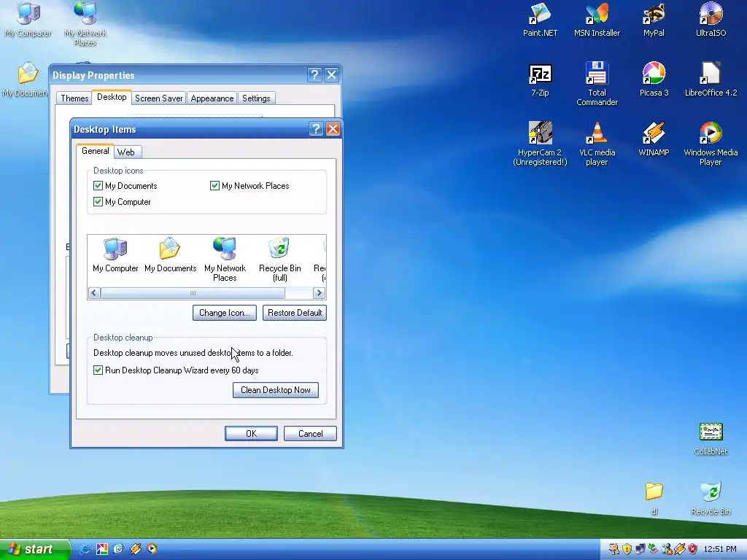Click Clean Desktop Now button

tap(275, 390)
